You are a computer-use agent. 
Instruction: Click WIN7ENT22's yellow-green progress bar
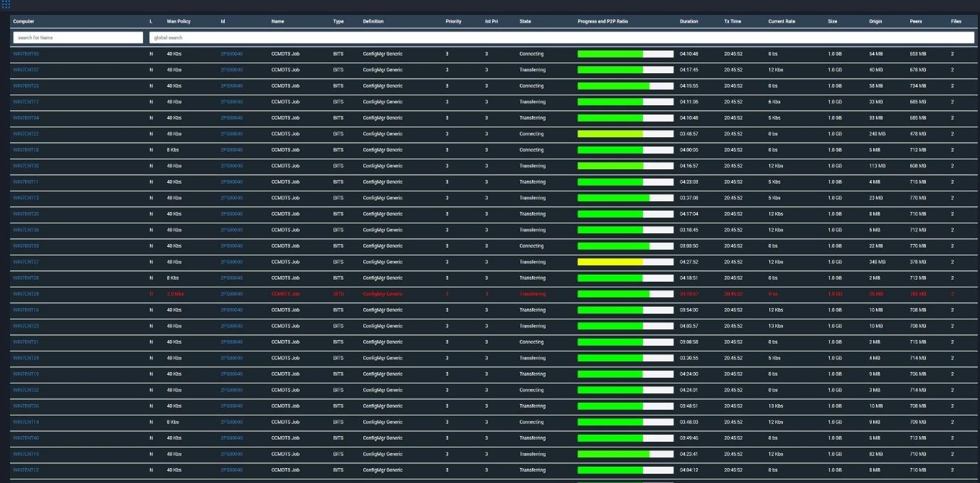(x=610, y=134)
